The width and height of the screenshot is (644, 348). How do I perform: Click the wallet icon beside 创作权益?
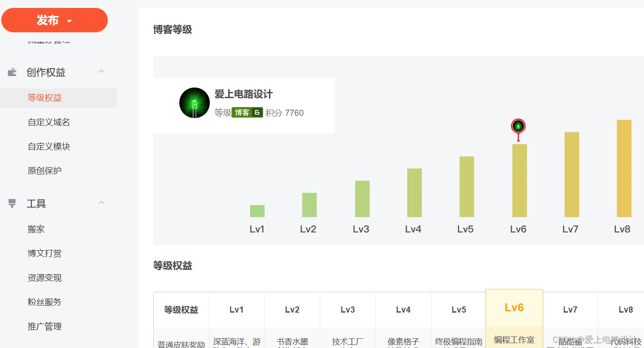point(12,72)
